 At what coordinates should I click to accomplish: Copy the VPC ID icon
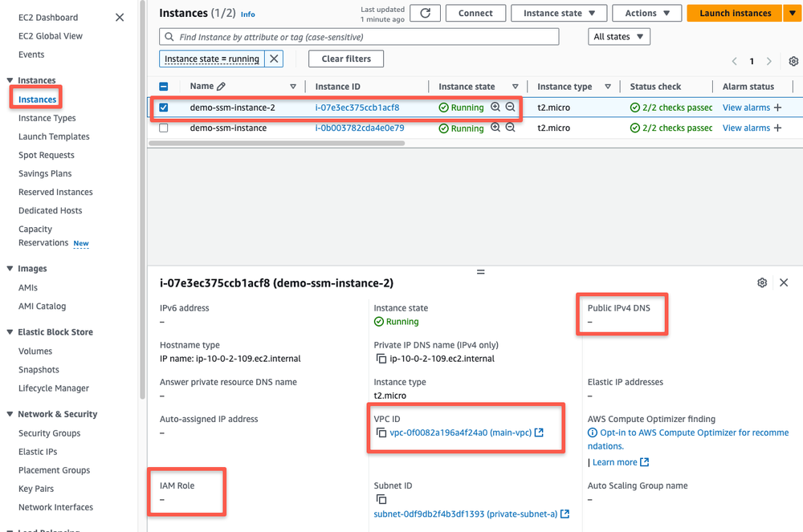381,433
